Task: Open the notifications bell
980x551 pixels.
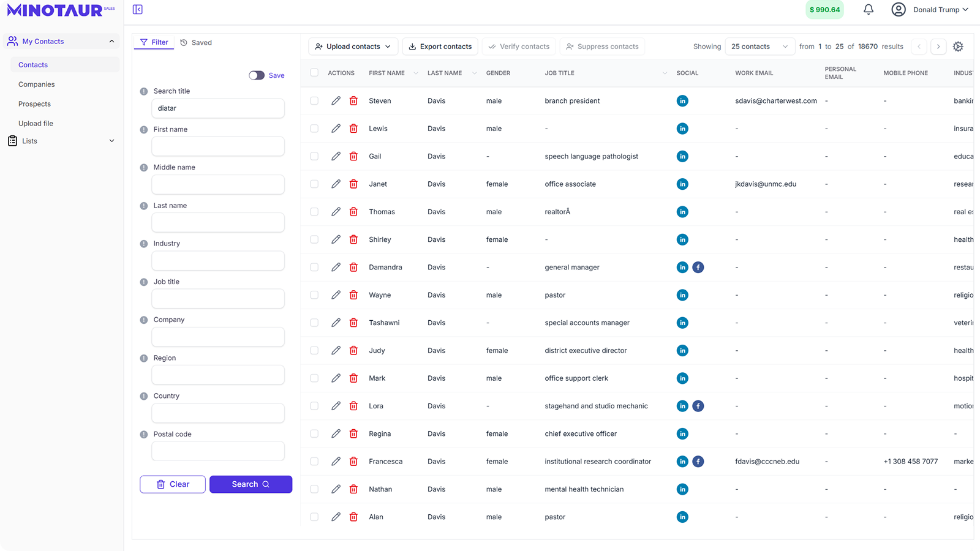Action: click(868, 9)
